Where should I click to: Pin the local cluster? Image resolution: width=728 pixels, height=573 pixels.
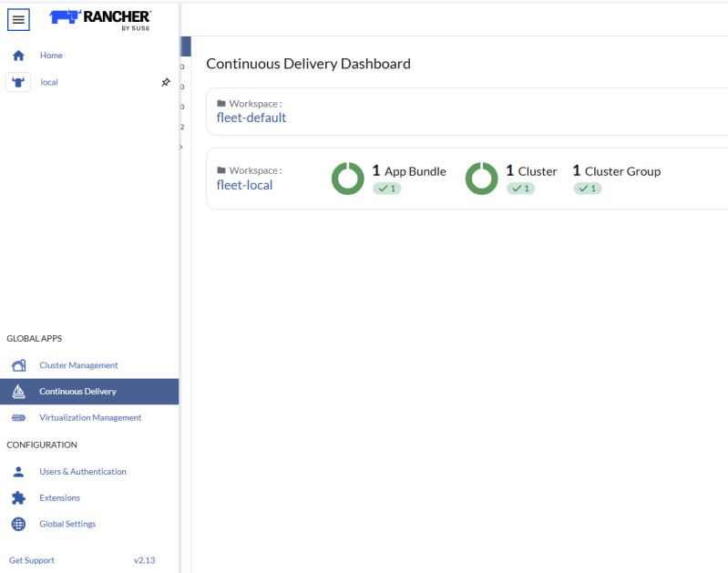click(166, 82)
